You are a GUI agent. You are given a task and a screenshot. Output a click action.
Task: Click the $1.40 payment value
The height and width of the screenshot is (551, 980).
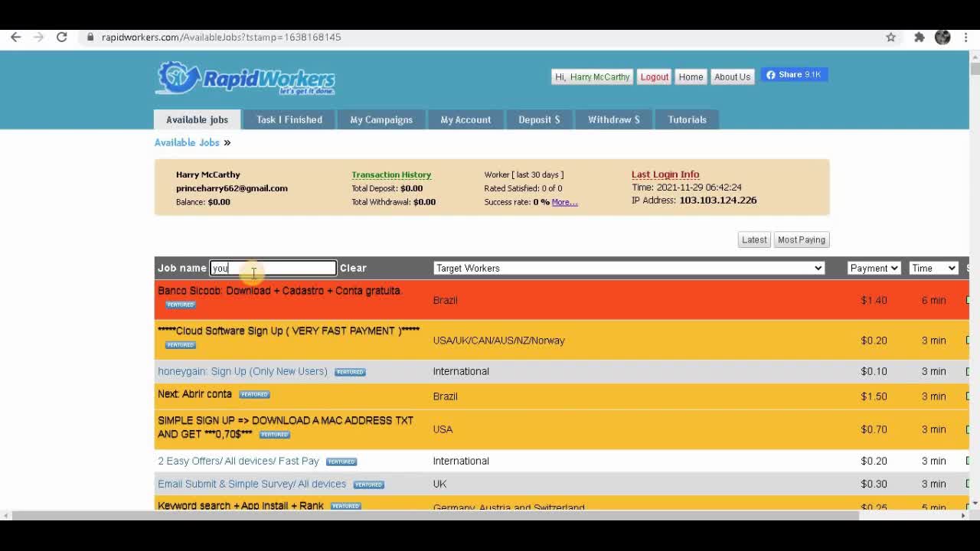[874, 300]
